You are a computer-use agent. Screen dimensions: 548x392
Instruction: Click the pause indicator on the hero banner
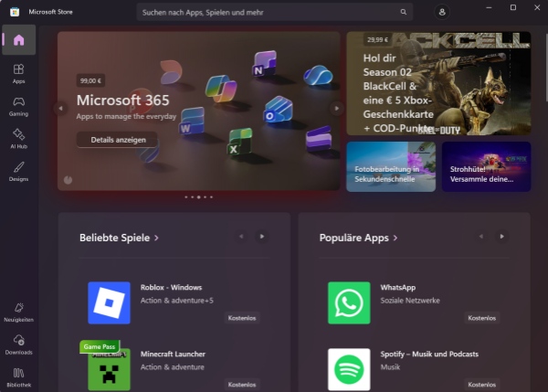click(68, 180)
